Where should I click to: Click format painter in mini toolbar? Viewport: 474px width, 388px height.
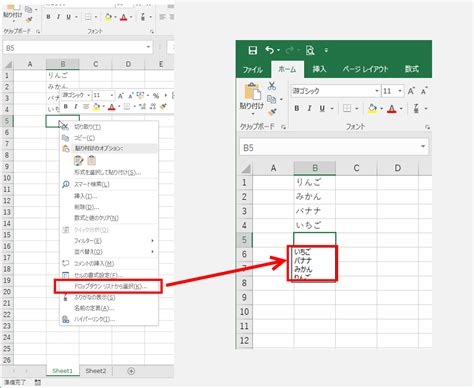click(163, 106)
